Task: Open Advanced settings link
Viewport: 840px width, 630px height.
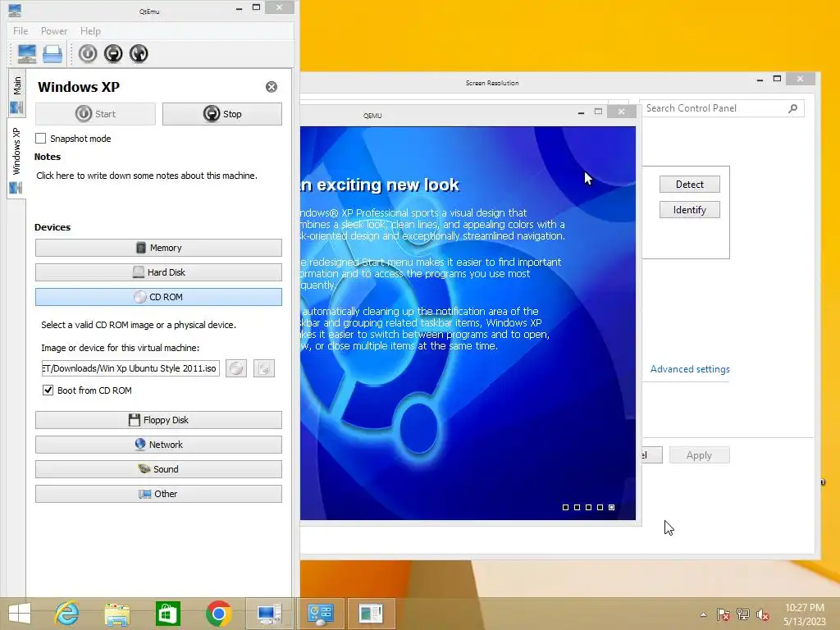Action: point(690,369)
